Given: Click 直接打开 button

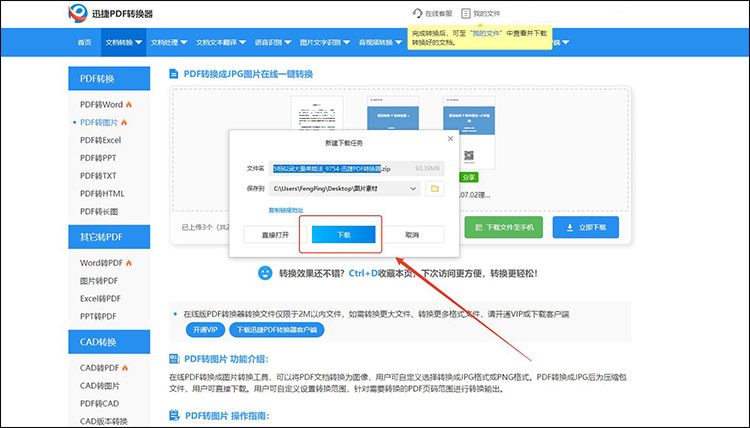Looking at the screenshot, I should [x=275, y=235].
